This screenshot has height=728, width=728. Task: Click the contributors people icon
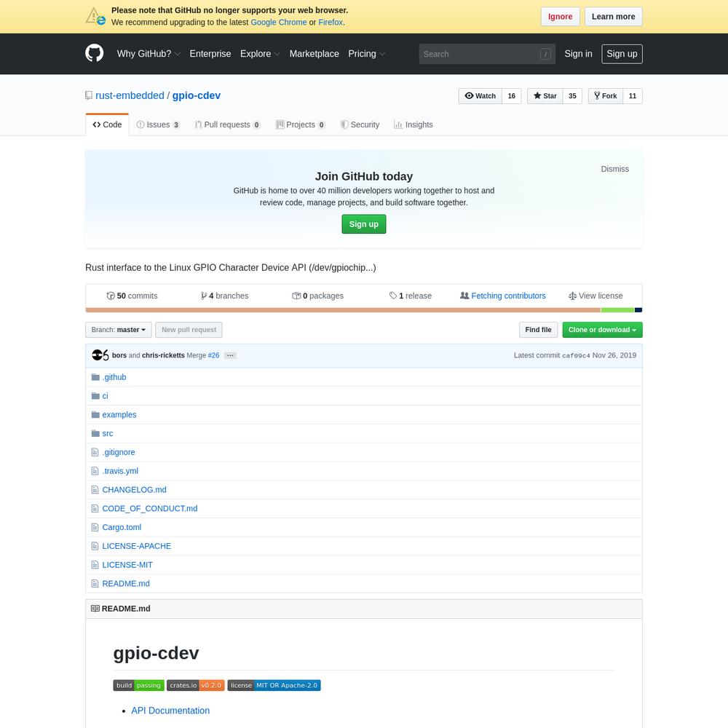point(464,296)
